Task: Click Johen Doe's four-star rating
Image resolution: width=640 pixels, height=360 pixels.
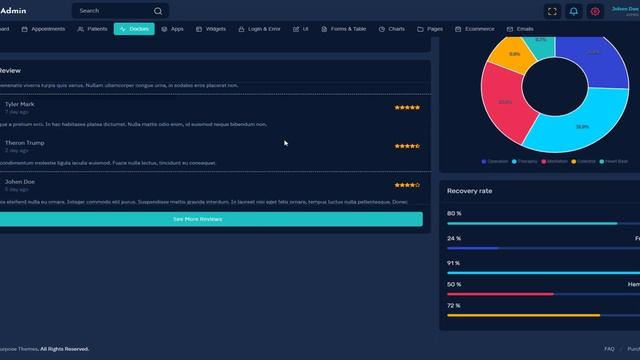Action: point(407,185)
